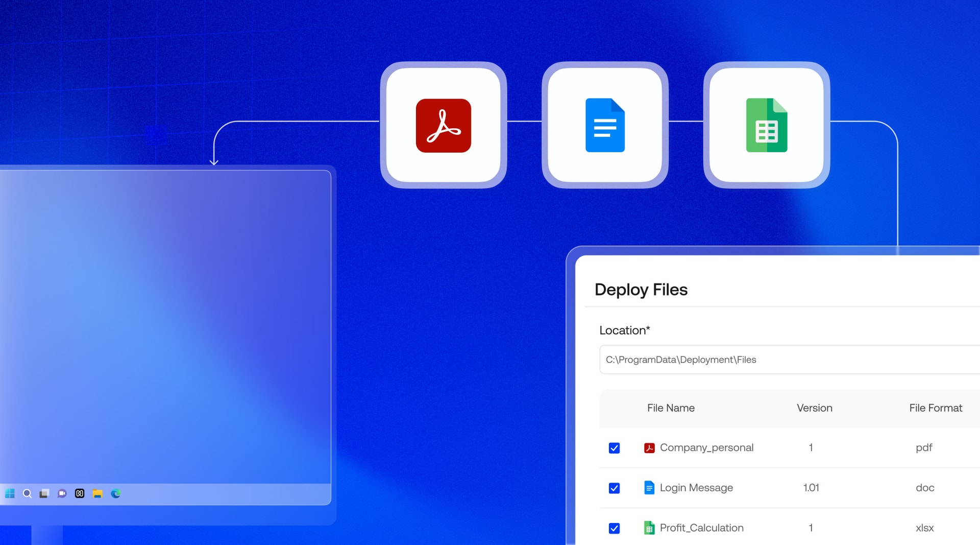The height and width of the screenshot is (545, 980).
Task: Click version 1 in Profit_Calculation row
Action: tap(811, 528)
